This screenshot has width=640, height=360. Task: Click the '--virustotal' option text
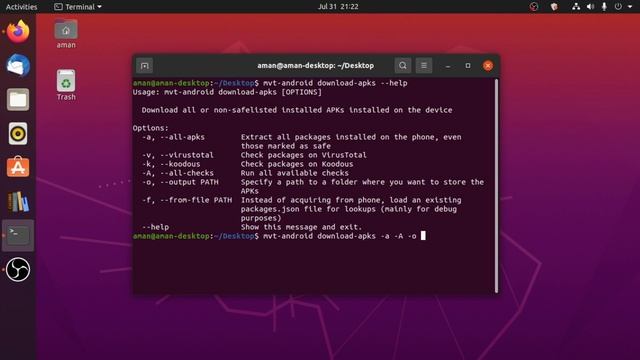click(187, 155)
